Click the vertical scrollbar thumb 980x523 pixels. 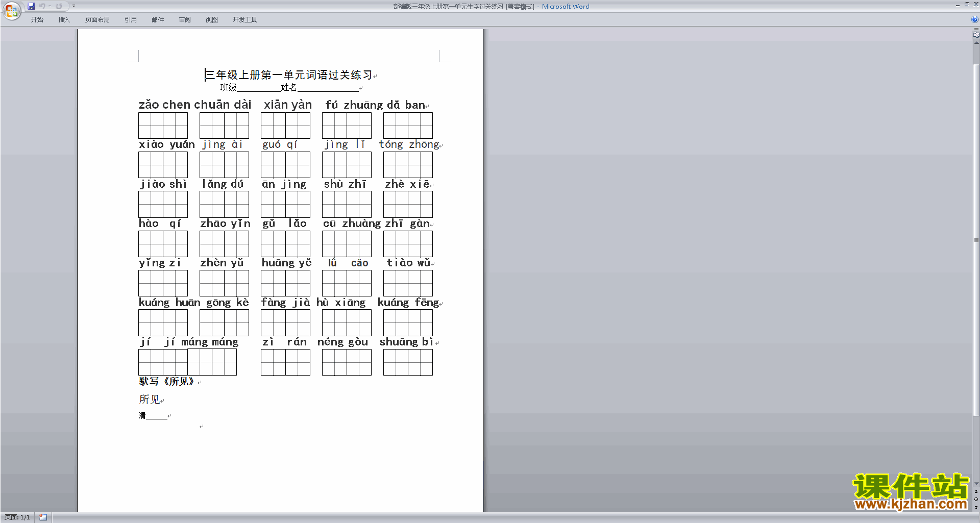click(976, 240)
